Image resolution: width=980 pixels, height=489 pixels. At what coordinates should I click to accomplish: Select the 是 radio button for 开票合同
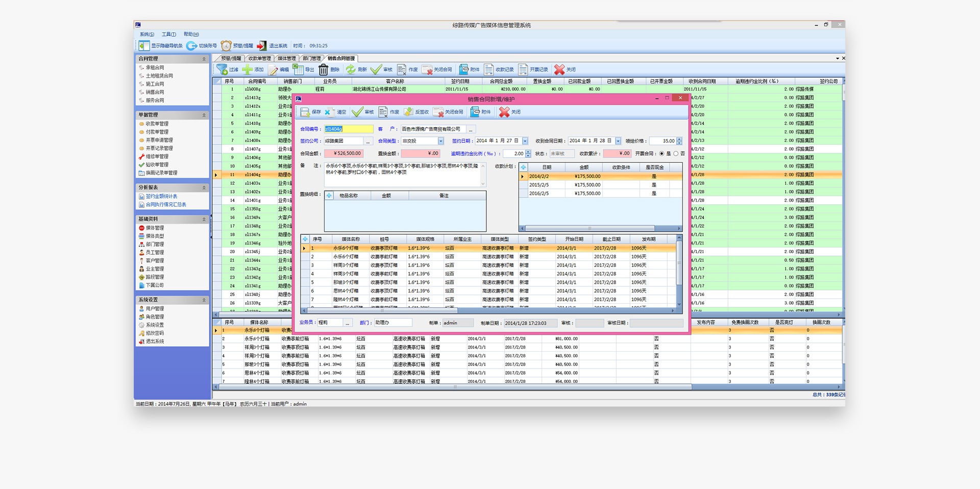coord(662,154)
